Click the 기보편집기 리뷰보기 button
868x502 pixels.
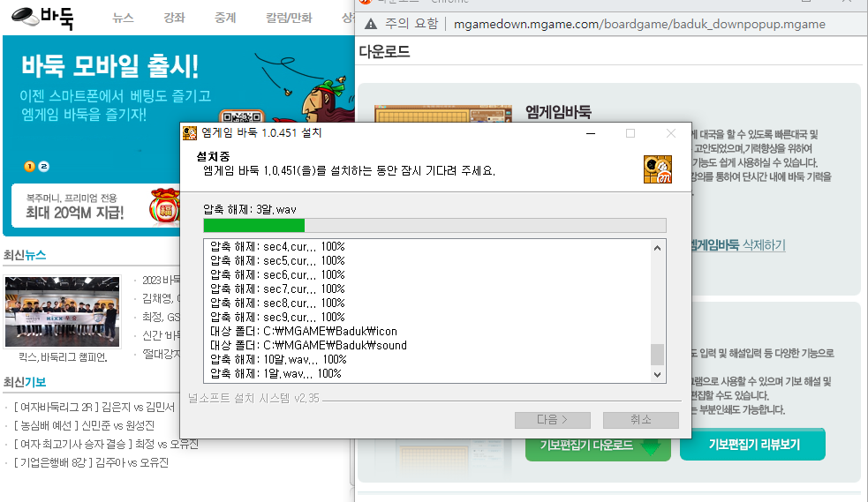point(753,444)
